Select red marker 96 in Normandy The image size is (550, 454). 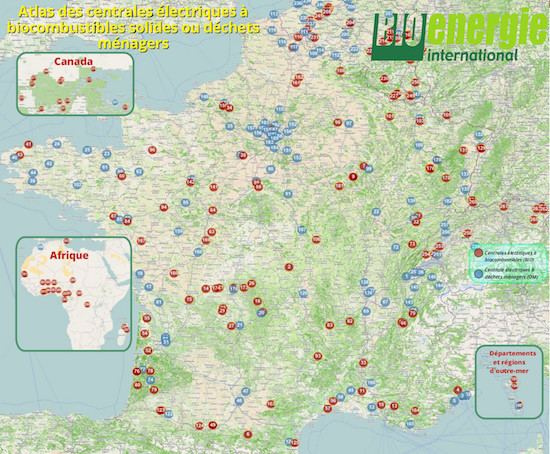tap(152, 150)
